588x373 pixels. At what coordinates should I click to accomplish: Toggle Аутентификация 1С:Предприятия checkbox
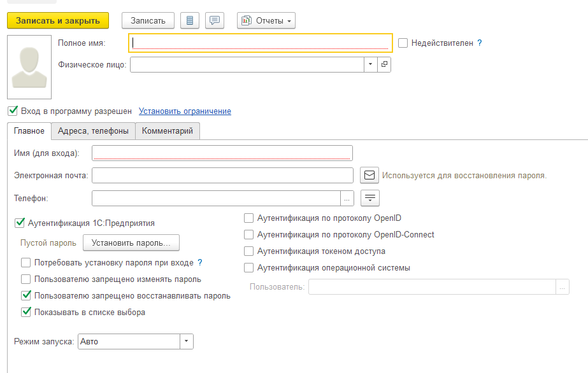(x=20, y=223)
